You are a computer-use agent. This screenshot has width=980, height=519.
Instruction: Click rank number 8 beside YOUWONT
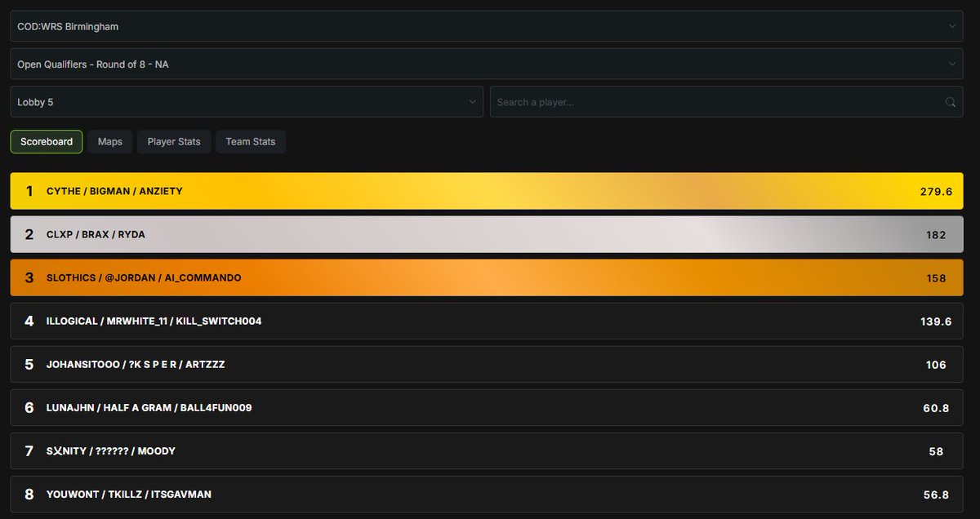coord(29,494)
